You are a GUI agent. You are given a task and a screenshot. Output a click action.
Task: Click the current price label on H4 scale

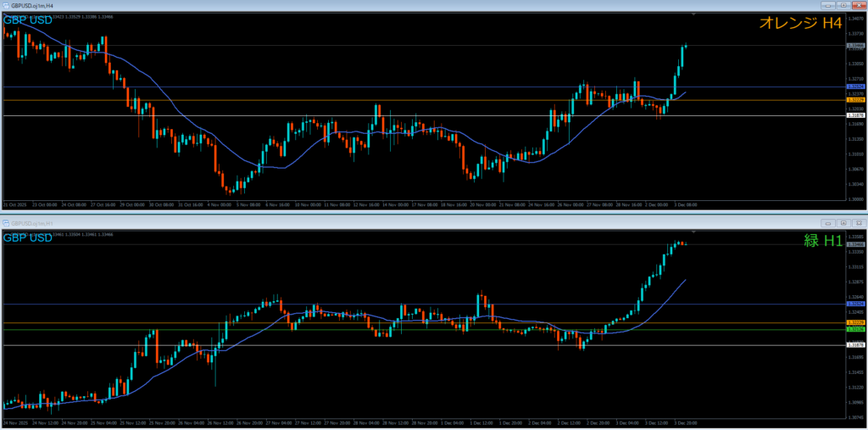pos(855,45)
